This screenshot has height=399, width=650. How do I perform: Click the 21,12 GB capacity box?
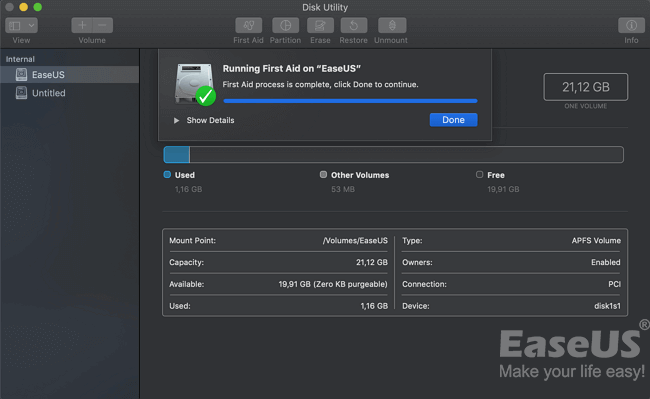click(585, 87)
